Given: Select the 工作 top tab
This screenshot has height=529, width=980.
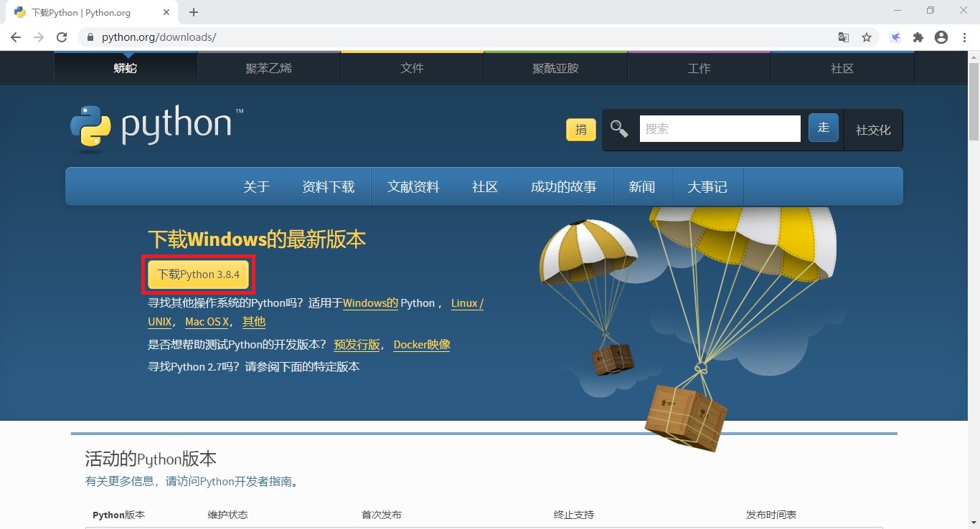Looking at the screenshot, I should [x=699, y=68].
